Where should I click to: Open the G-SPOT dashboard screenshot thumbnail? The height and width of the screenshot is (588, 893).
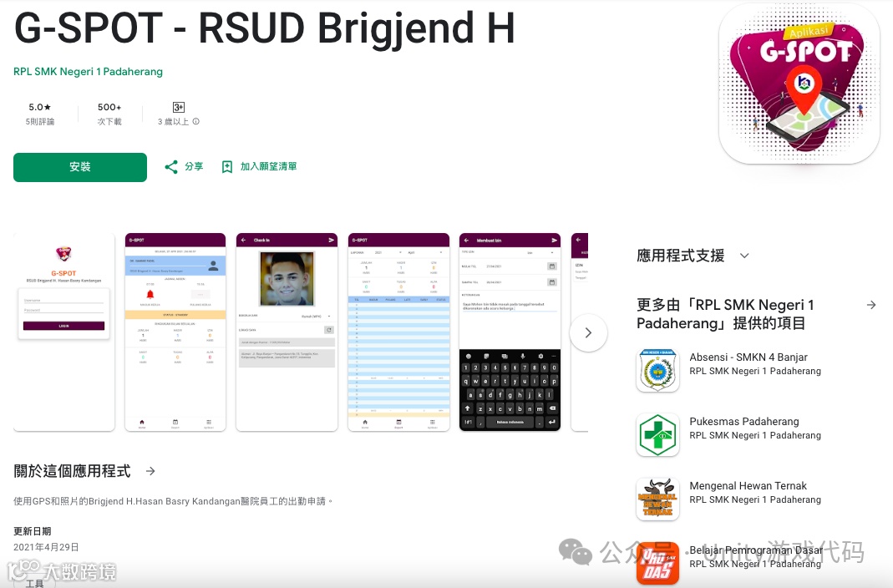coord(175,332)
